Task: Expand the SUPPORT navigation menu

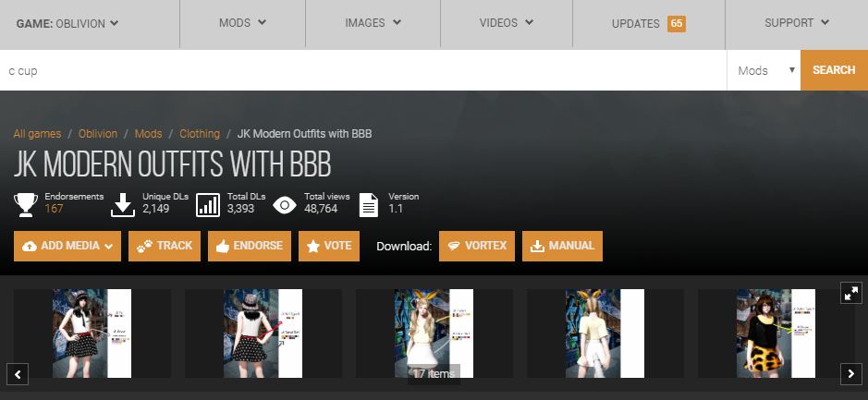Action: [797, 23]
